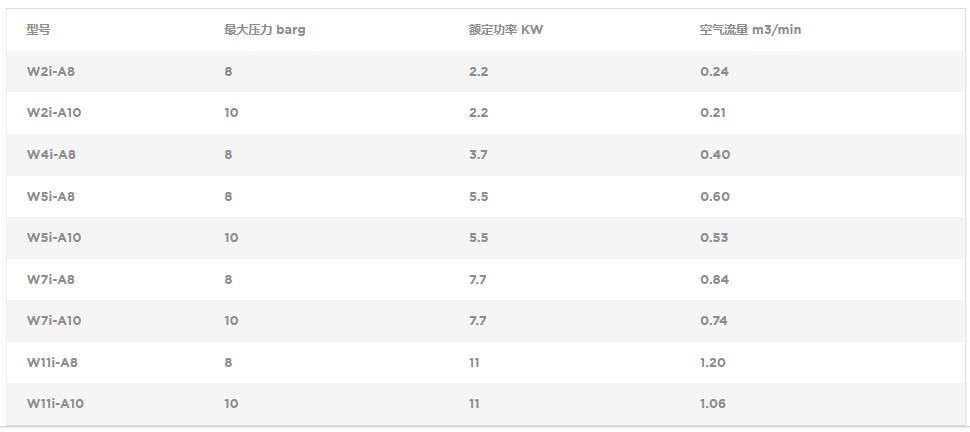The width and height of the screenshot is (970, 432).
Task: Select the 1.20 air flow cell
Action: 713,363
